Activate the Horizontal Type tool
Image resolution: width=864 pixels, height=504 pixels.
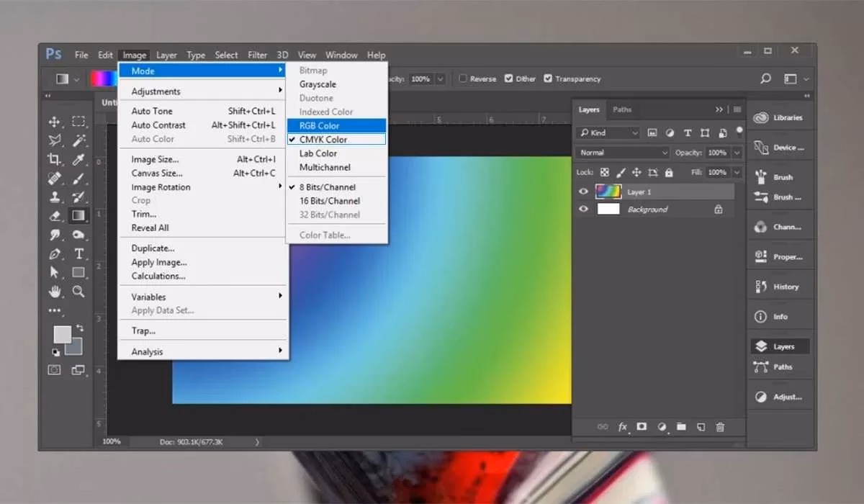(x=79, y=253)
